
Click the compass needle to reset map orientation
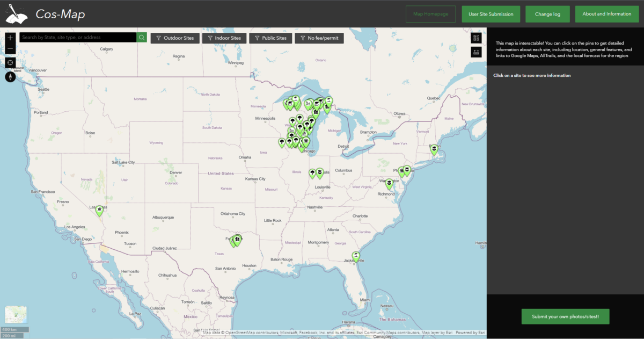[x=10, y=77]
